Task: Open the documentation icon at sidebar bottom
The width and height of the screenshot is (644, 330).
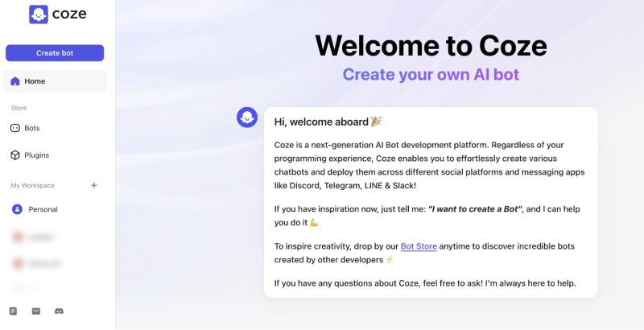Action: click(14, 311)
